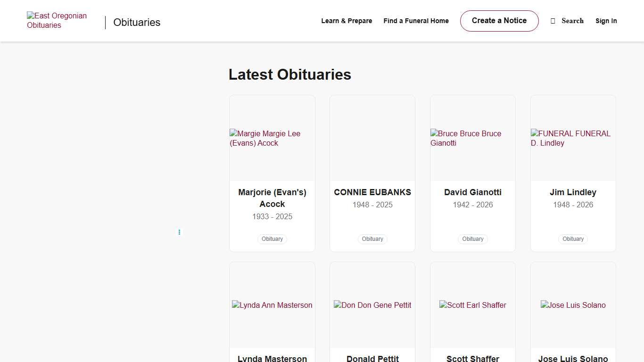Open Margie Lee (Evans) Acock photo
Image resolution: width=644 pixels, height=362 pixels.
pyautogui.click(x=272, y=138)
